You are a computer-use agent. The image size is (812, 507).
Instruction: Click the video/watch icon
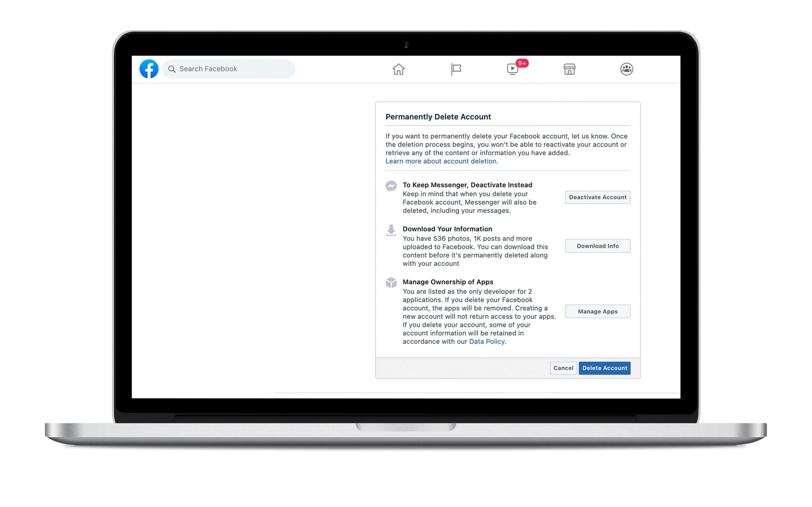[x=513, y=69]
